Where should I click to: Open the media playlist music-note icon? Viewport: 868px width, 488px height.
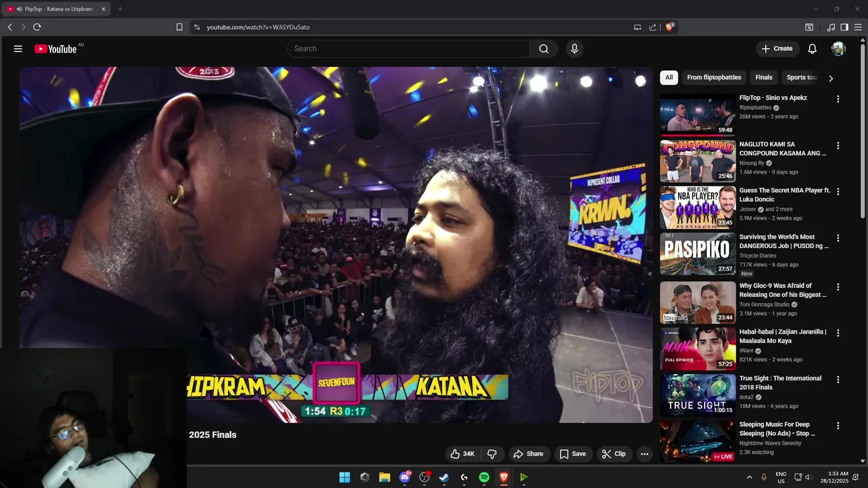[831, 27]
